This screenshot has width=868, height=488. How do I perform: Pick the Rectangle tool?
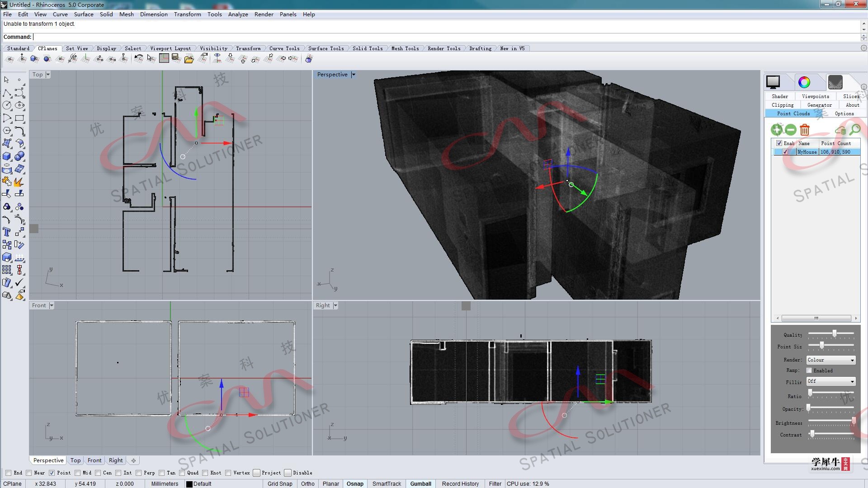[x=19, y=118]
